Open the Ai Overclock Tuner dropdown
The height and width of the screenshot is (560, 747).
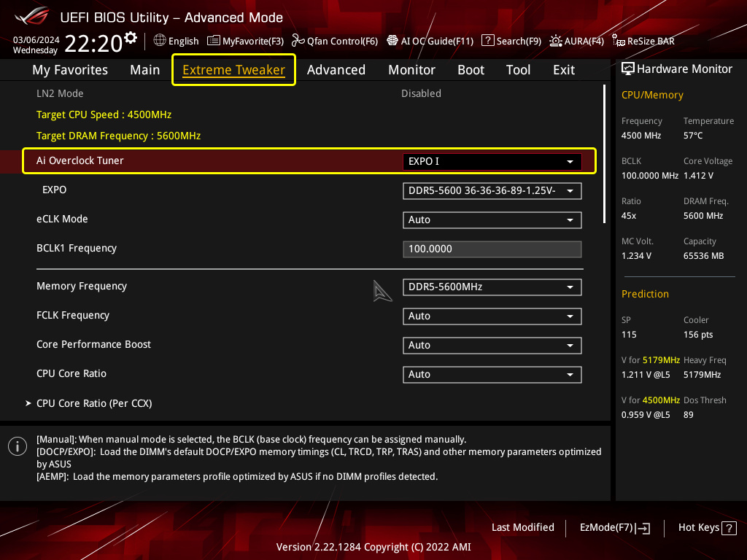(x=492, y=161)
